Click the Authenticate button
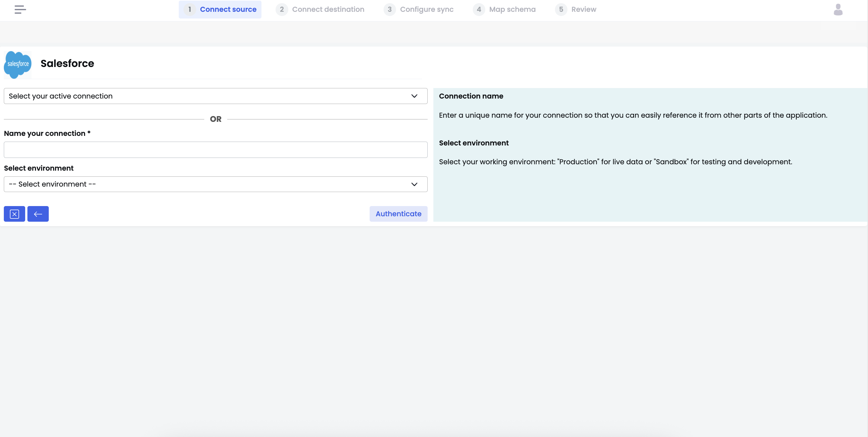Image resolution: width=868 pixels, height=437 pixels. [x=398, y=214]
